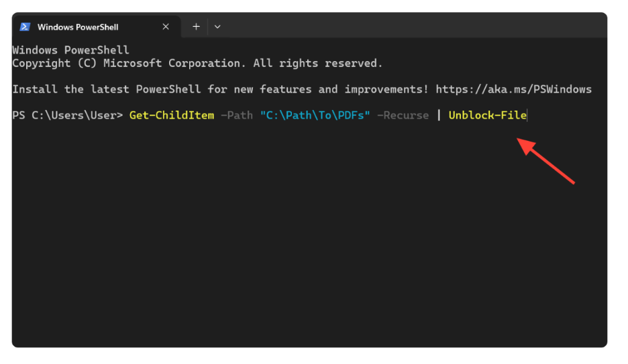The image size is (628, 364).
Task: Click the pipe character in the command
Action: (x=439, y=115)
